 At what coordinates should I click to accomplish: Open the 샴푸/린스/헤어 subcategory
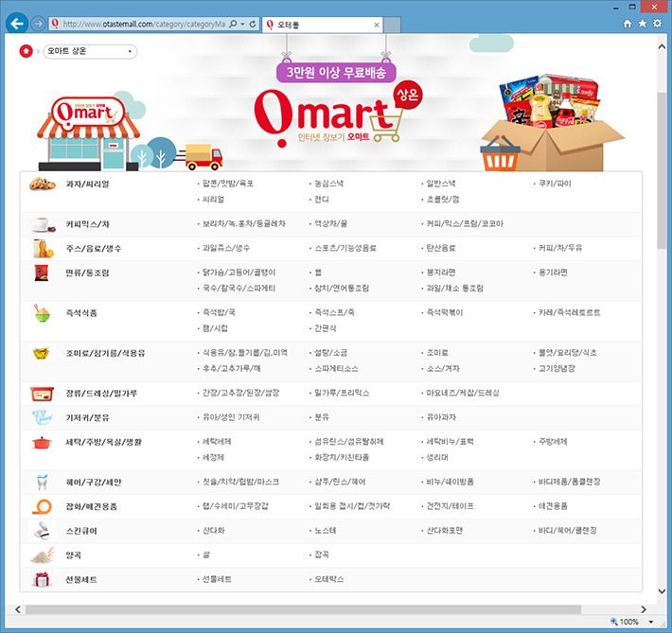(340, 482)
